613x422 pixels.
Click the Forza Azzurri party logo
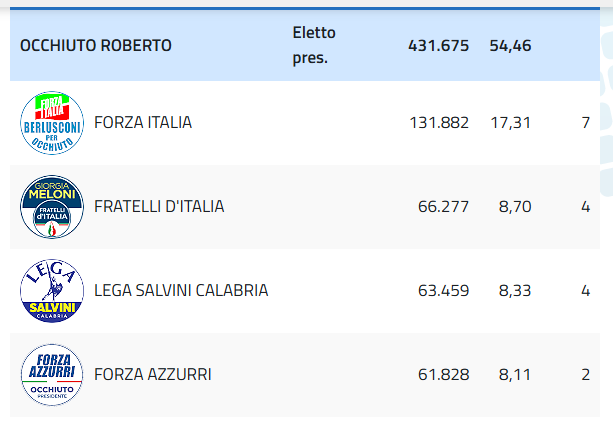[52, 375]
